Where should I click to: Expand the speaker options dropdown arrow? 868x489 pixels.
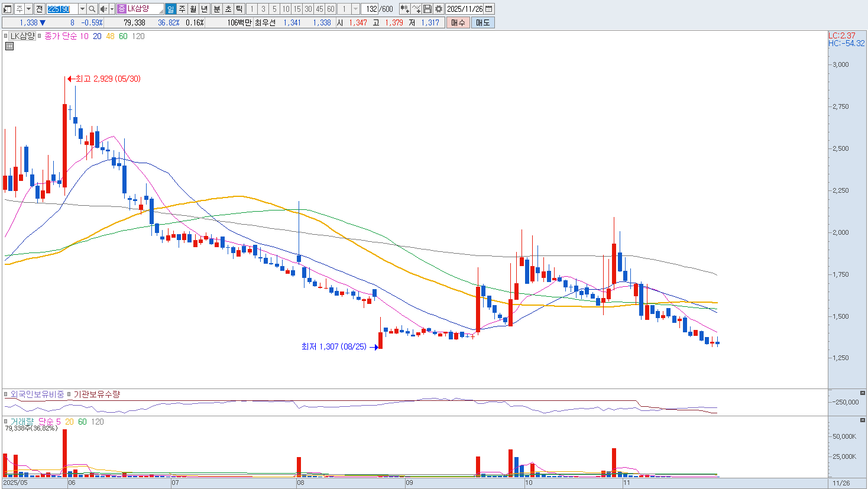coord(112,9)
